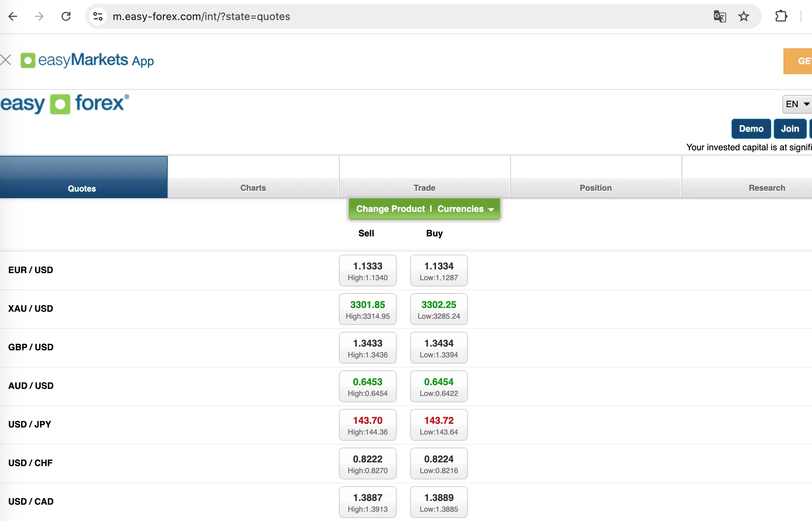Click USD / CHF Sell price 0.8222
The width and height of the screenshot is (812, 521).
[x=368, y=463]
